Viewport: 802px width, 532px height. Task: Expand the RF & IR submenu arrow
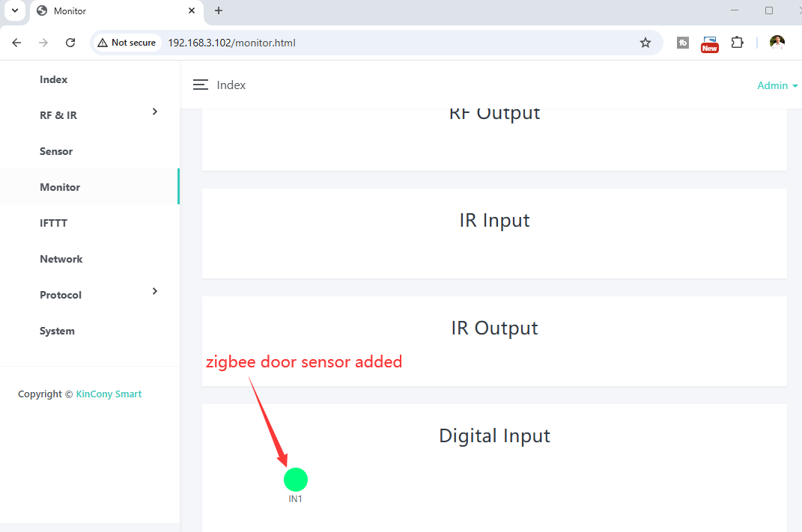click(x=155, y=111)
